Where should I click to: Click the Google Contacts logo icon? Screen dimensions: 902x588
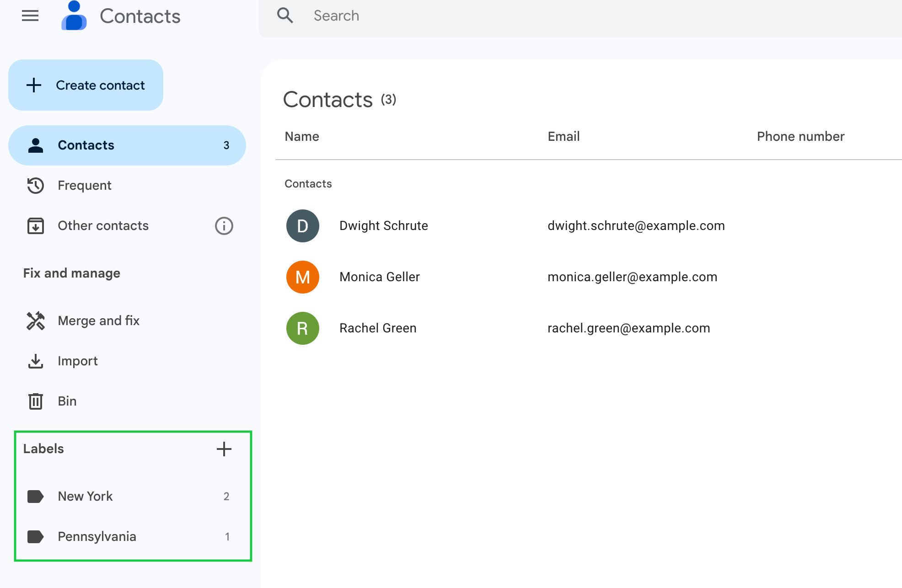[x=74, y=16]
